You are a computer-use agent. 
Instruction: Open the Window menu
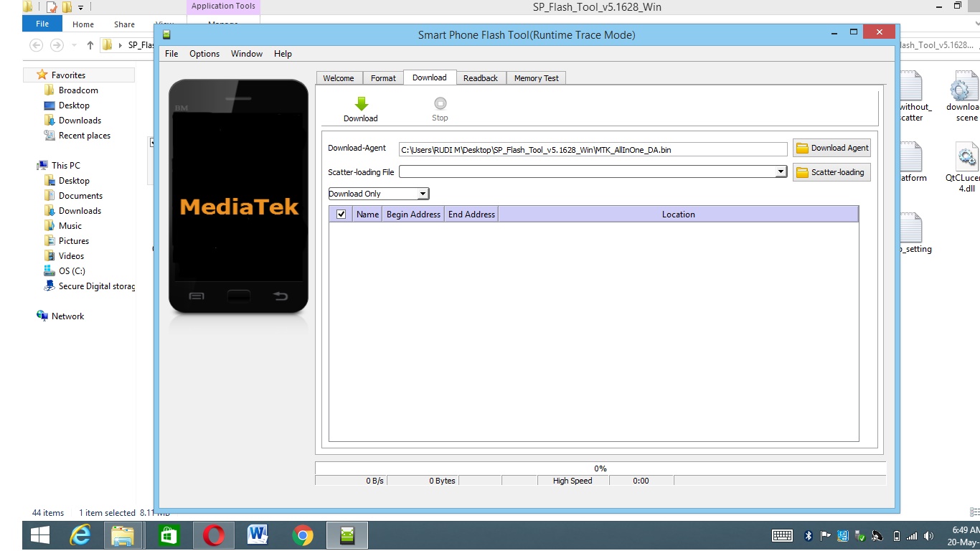[247, 54]
